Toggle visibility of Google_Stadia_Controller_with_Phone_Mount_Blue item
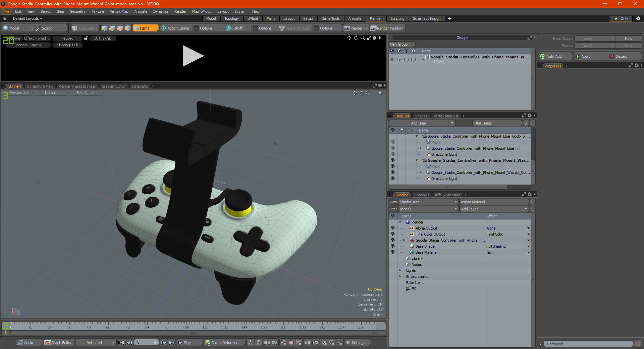The image size is (644, 349). pos(392,148)
